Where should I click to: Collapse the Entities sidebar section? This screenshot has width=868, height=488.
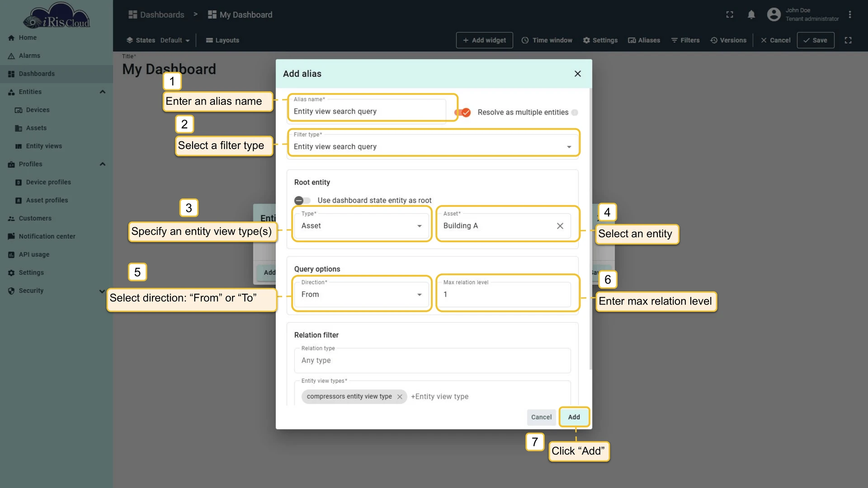(x=103, y=92)
